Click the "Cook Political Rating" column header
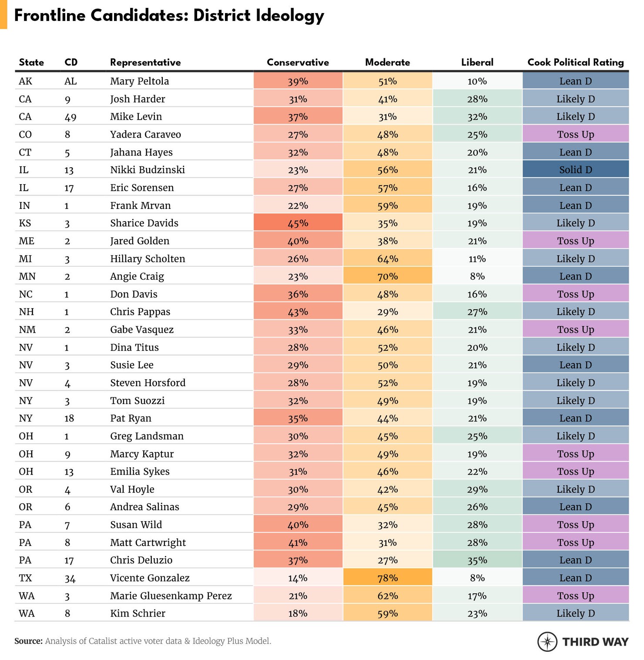 click(x=575, y=62)
